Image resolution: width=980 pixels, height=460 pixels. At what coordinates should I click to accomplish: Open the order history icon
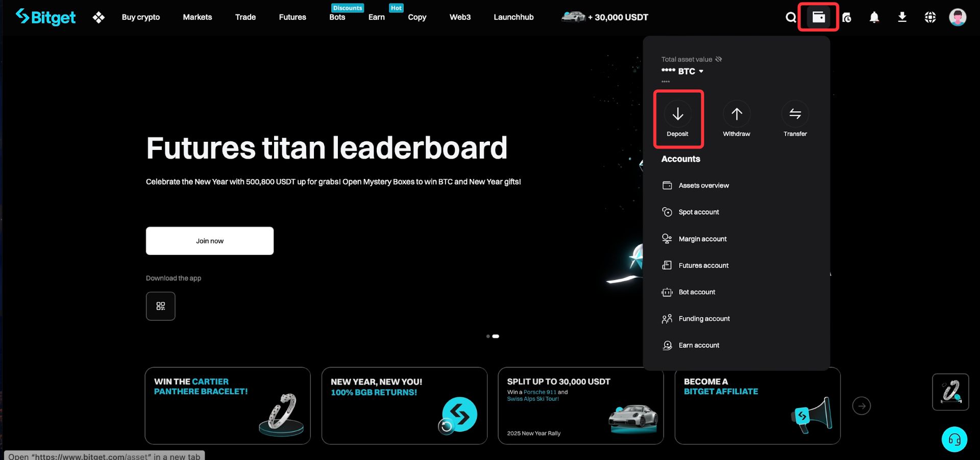click(847, 17)
